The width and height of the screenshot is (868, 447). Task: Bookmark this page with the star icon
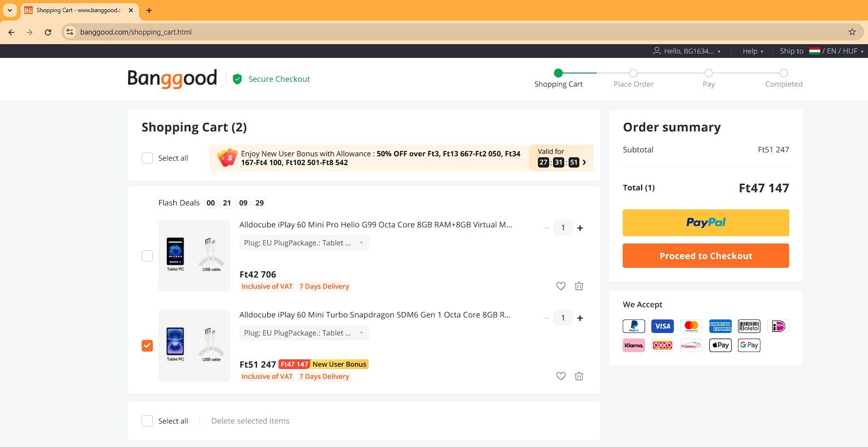pyautogui.click(x=852, y=32)
